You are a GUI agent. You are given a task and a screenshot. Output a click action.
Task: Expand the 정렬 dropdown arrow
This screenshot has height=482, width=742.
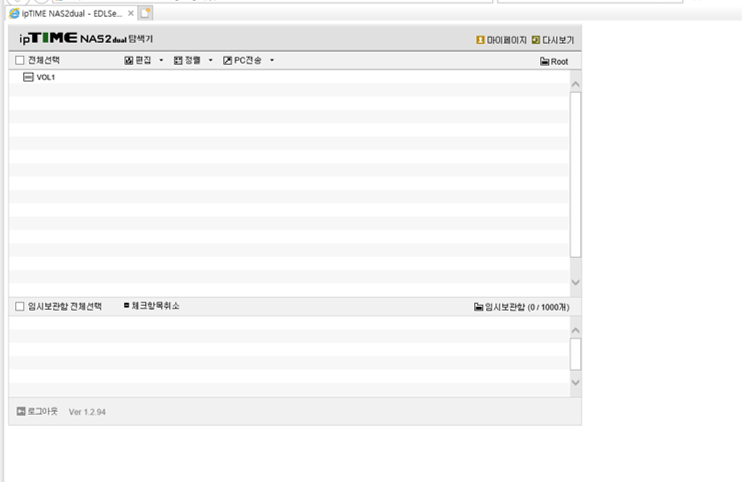point(211,60)
